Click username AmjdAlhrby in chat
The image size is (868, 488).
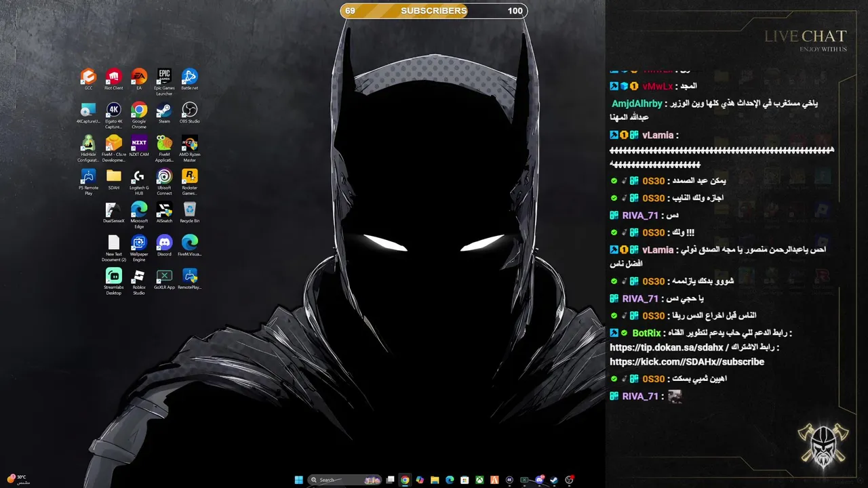637,104
